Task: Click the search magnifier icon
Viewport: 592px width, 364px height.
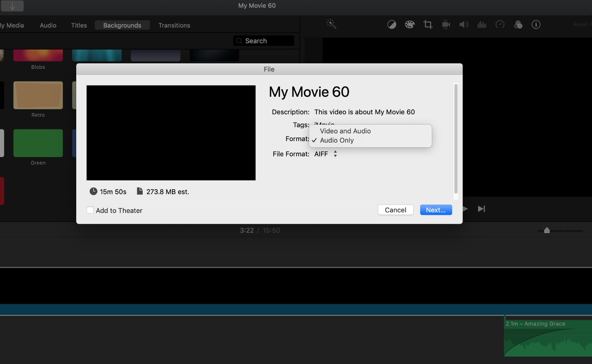Action: tap(239, 41)
